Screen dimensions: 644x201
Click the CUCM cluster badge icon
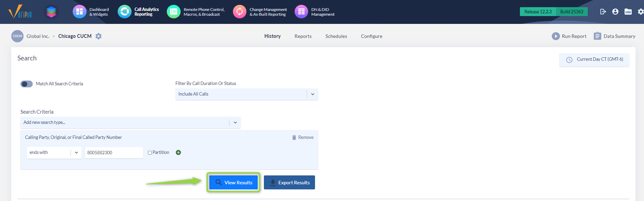point(17,36)
